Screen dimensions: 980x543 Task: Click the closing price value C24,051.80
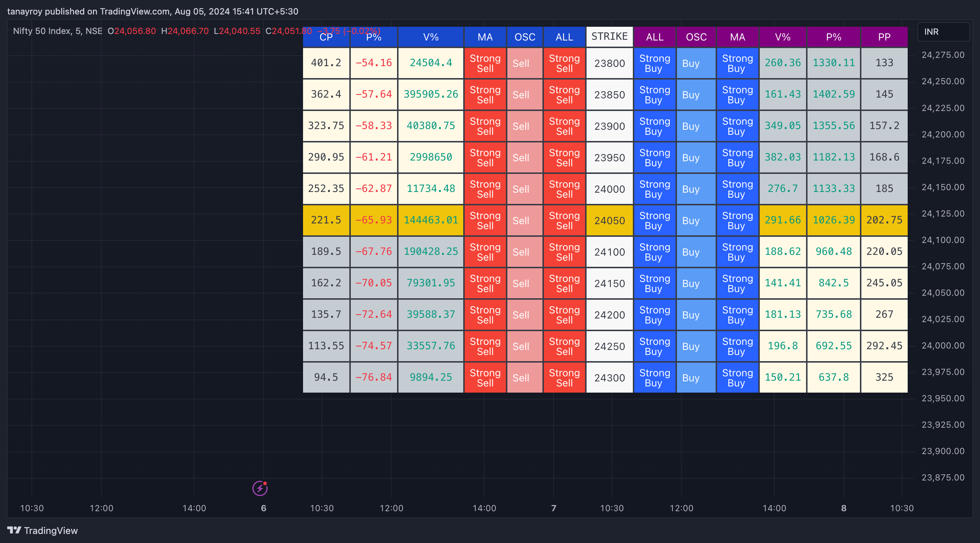(x=289, y=31)
